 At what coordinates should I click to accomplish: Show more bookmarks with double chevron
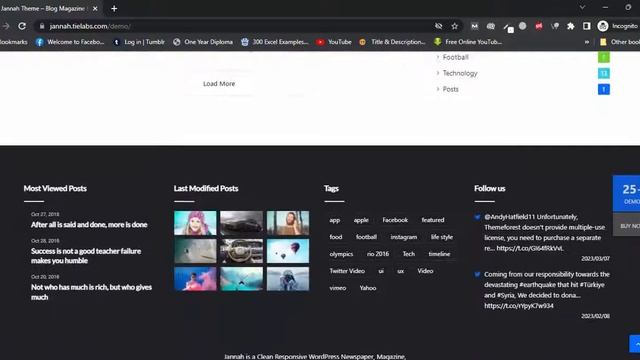point(587,42)
